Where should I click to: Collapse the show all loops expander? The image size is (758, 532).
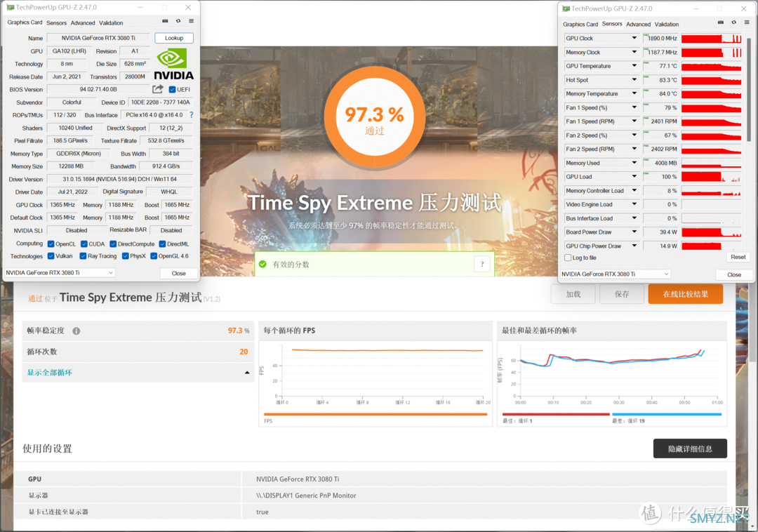pyautogui.click(x=247, y=373)
